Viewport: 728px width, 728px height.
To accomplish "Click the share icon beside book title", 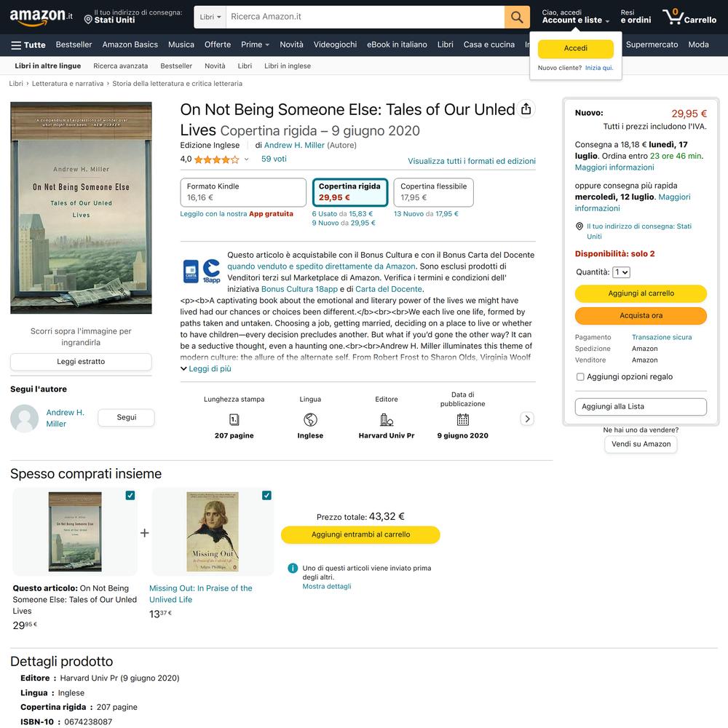I will pyautogui.click(x=526, y=109).
